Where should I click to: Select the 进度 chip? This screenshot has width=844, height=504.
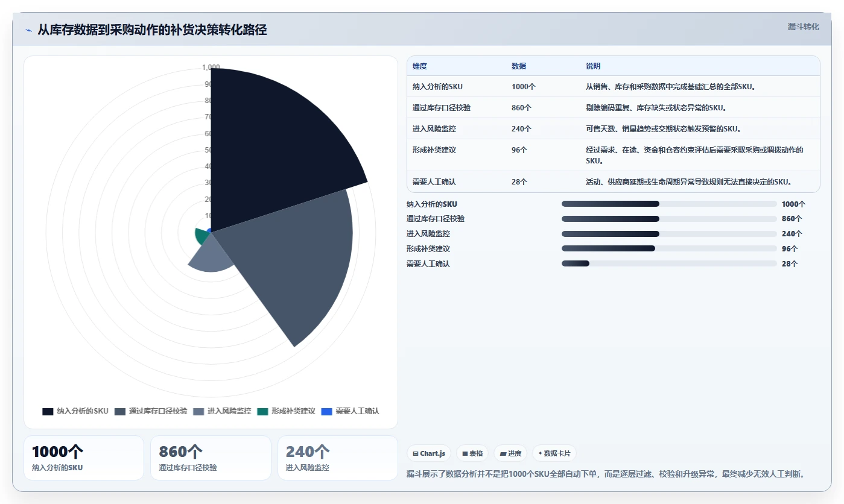click(x=510, y=453)
